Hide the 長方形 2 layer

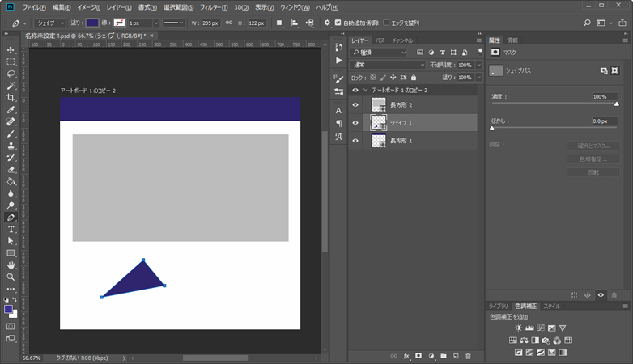pos(355,105)
